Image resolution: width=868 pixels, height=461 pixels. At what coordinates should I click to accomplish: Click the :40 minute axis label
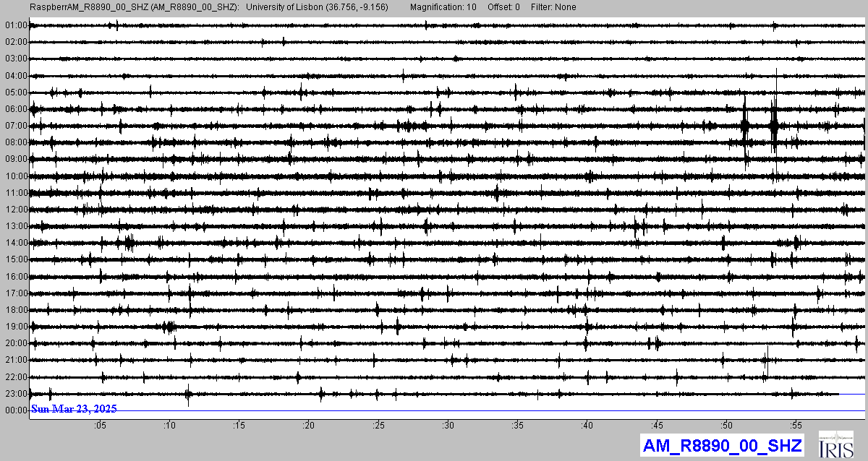(x=587, y=426)
